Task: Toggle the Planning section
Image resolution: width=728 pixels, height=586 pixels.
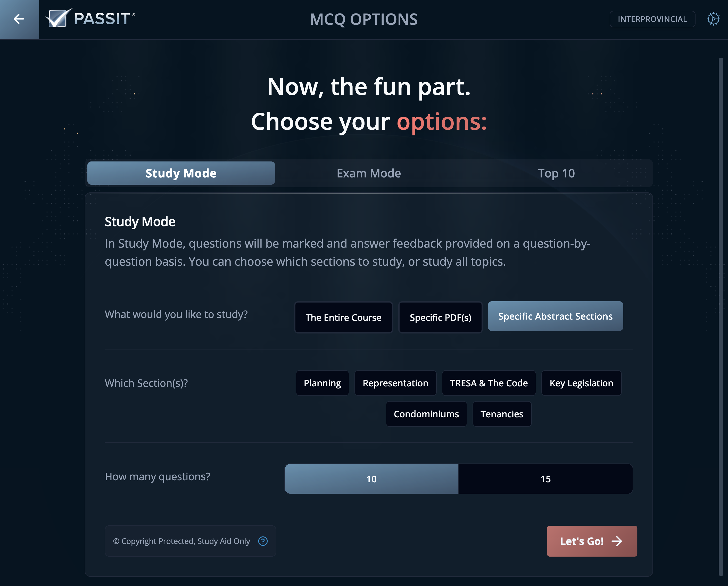Action: tap(322, 383)
